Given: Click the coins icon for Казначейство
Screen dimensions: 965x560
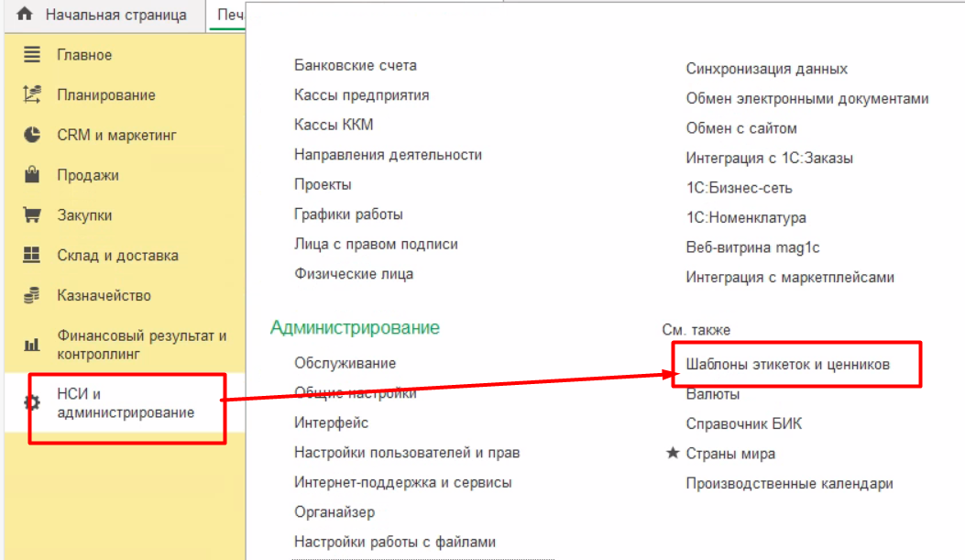Looking at the screenshot, I should tap(32, 295).
